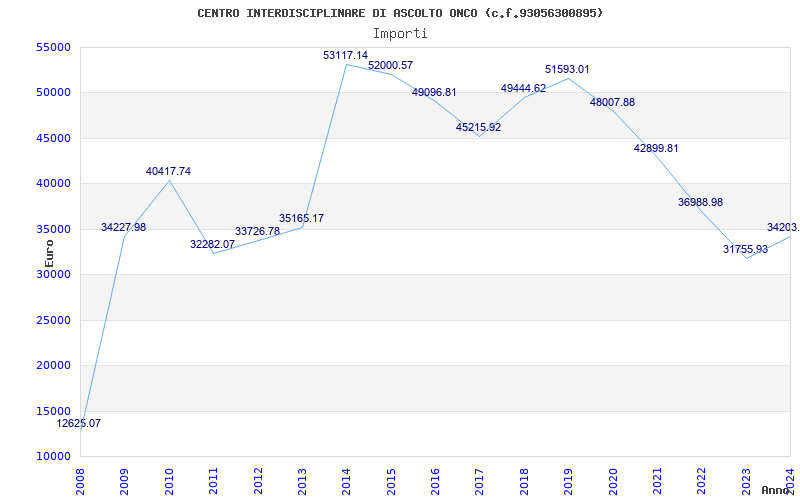This screenshot has width=800, height=500.
Task: Click the 2016 year label on x-axis
Action: (435, 481)
